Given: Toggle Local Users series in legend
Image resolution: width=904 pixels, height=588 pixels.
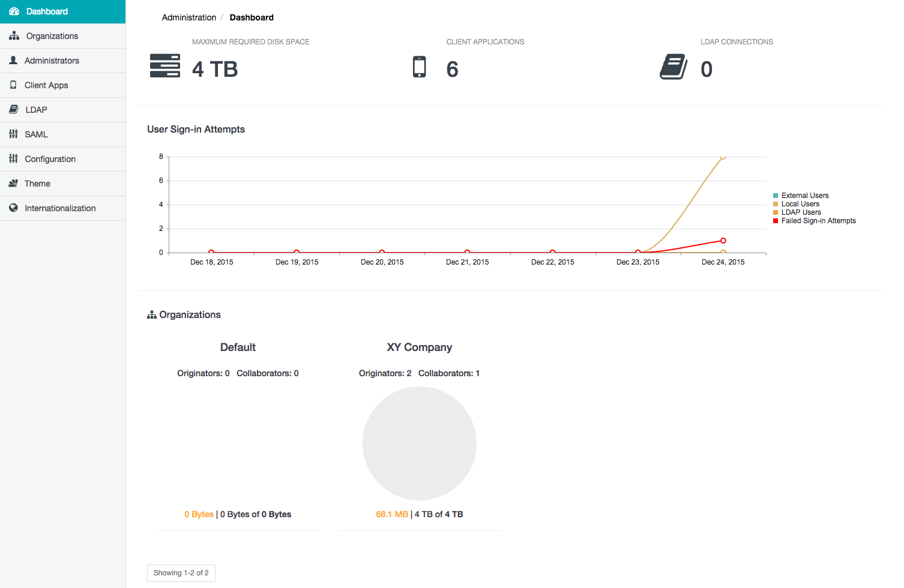Looking at the screenshot, I should coord(800,204).
